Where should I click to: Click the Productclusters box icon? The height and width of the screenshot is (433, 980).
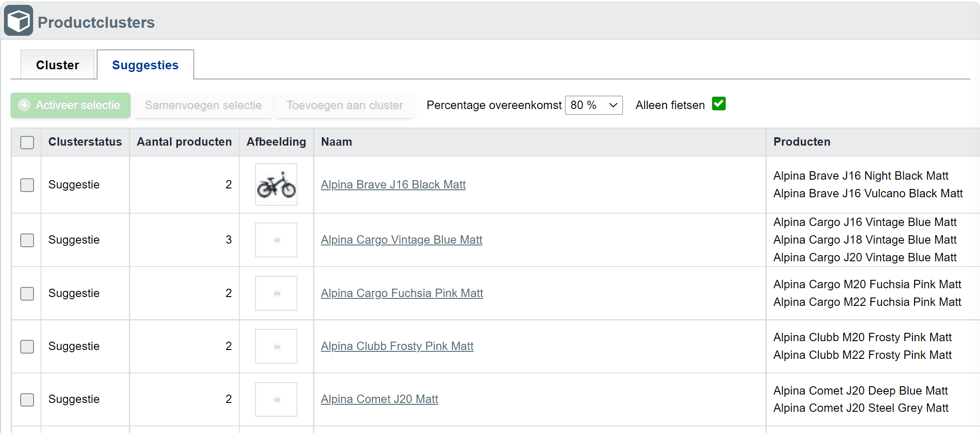19,20
